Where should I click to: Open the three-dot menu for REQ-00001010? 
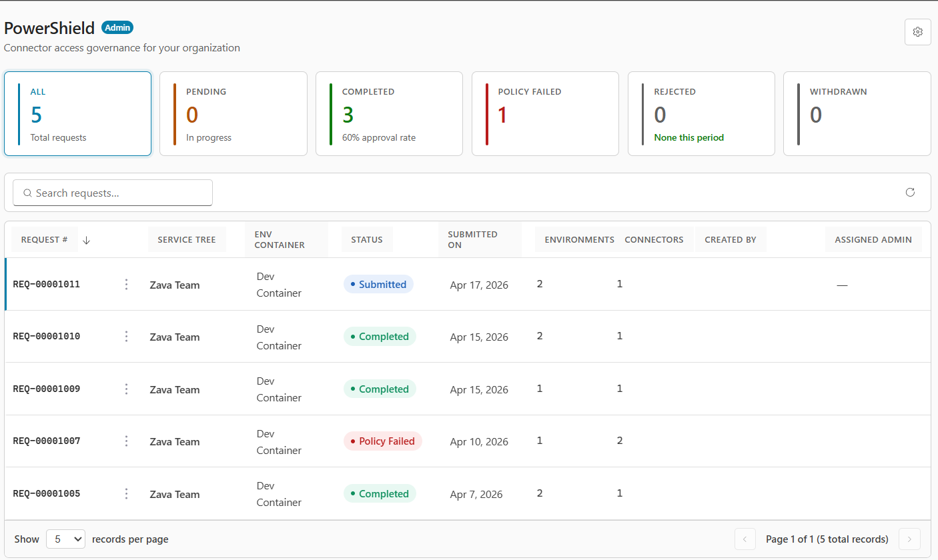127,337
